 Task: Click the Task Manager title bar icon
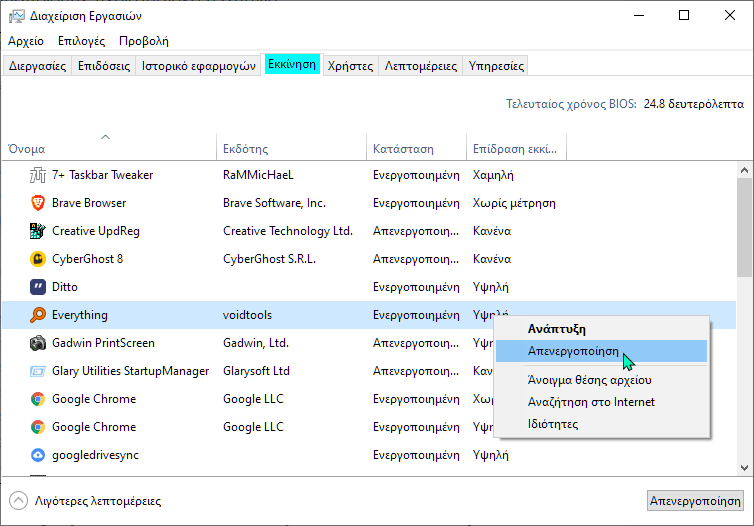point(16,16)
